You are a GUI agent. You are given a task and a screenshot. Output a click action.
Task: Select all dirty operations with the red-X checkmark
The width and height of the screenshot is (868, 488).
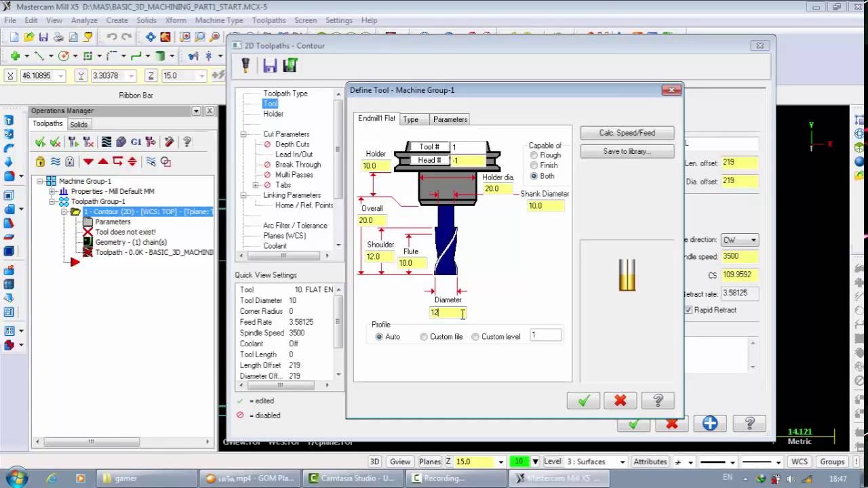click(55, 142)
